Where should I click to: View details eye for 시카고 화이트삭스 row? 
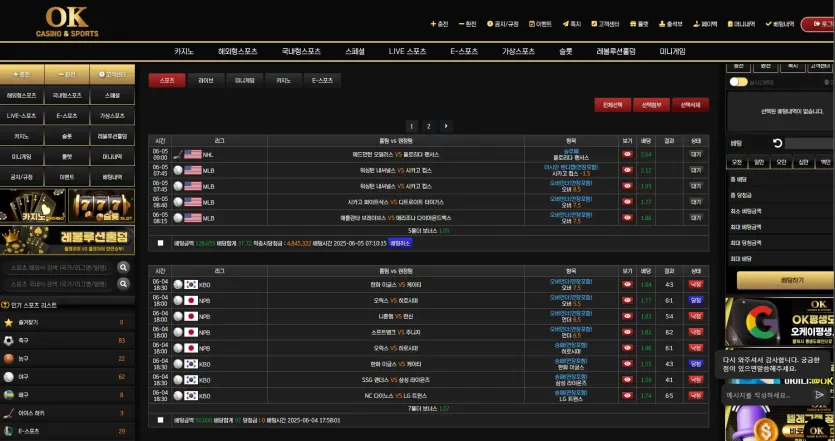[x=627, y=202]
